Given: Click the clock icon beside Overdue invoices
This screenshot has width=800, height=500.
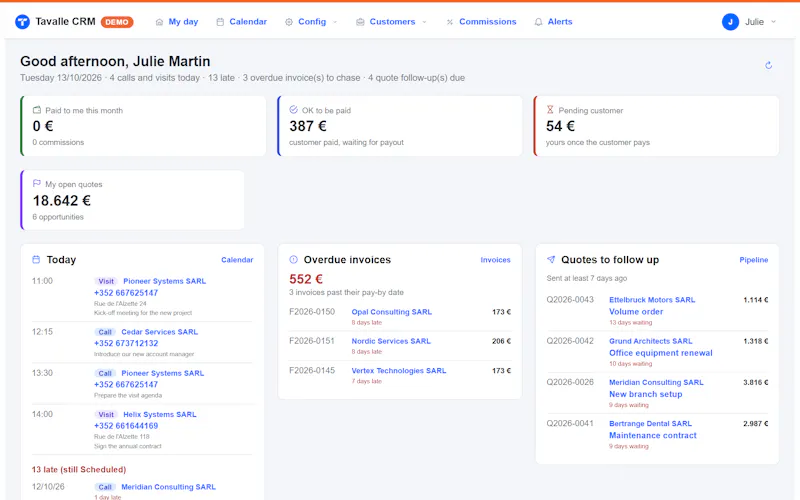Looking at the screenshot, I should [x=293, y=260].
